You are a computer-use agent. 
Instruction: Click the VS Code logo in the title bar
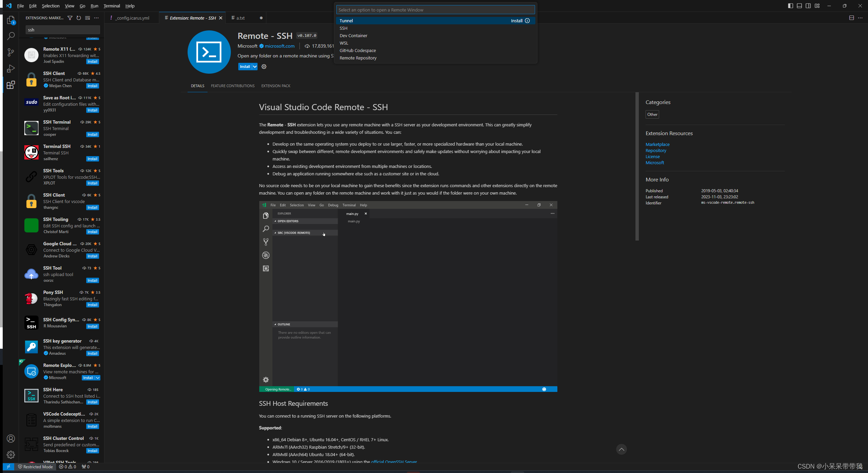(x=9, y=6)
